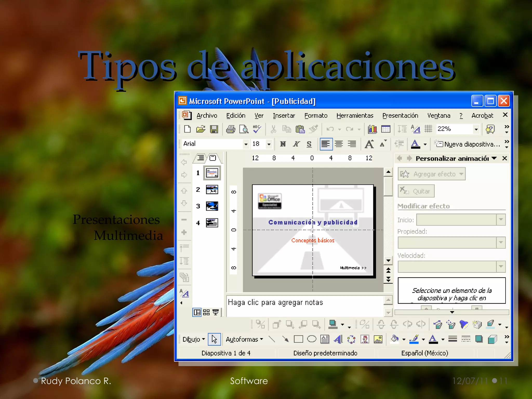
Task: Insert Picture from file icon
Action: point(378,339)
